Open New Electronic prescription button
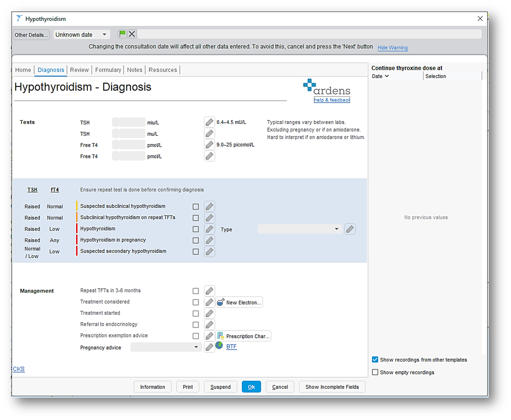This screenshot has height=420, width=511. pyautogui.click(x=239, y=302)
